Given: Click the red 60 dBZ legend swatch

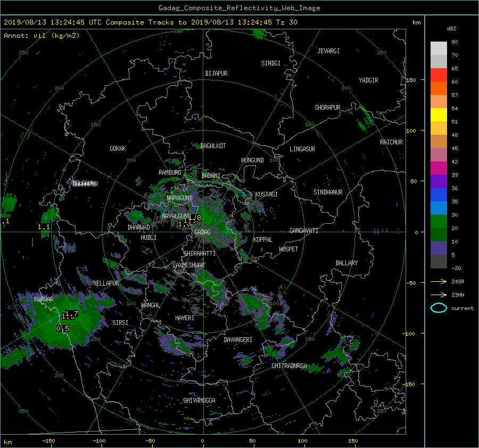Looking at the screenshot, I should coord(439,75).
